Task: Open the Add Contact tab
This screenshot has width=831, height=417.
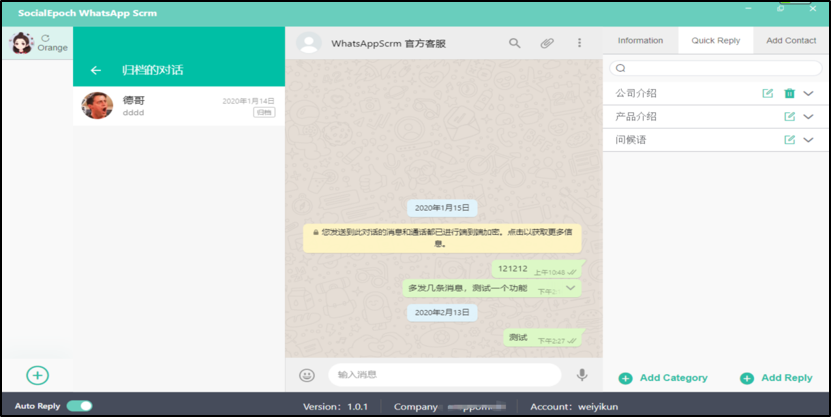Action: [791, 40]
